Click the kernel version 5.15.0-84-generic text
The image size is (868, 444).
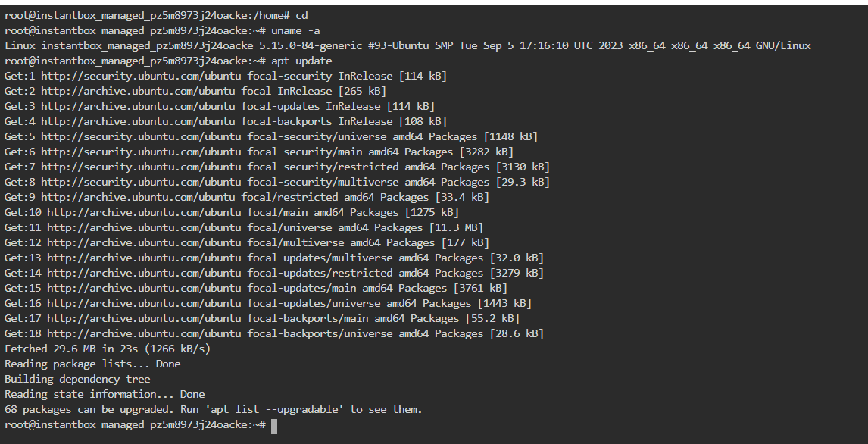tap(311, 45)
